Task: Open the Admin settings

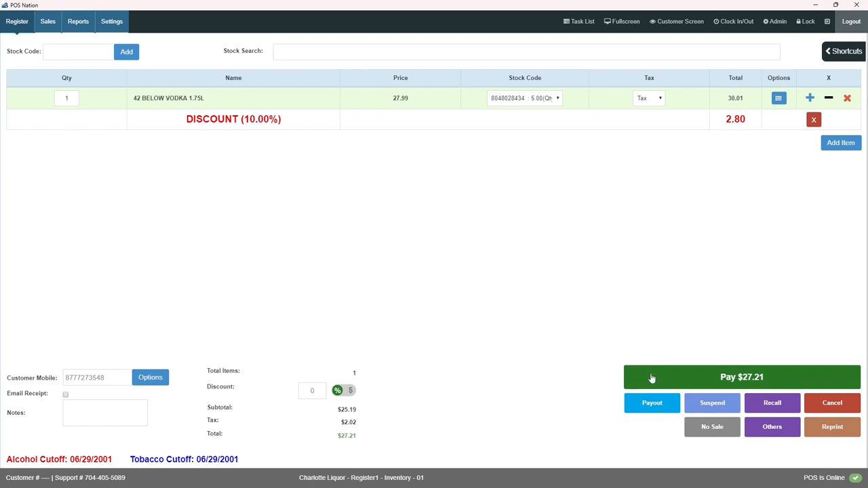Action: click(x=775, y=21)
